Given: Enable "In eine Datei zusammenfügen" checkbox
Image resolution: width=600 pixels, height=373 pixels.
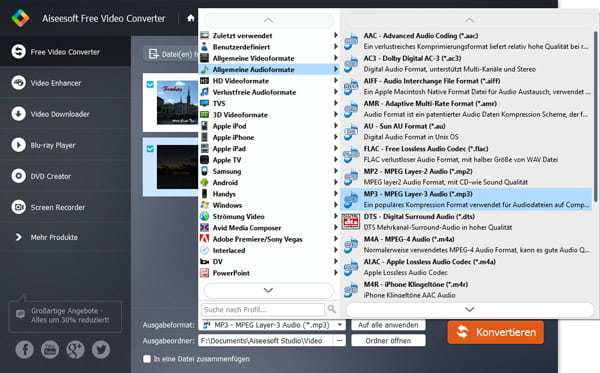Looking at the screenshot, I should 147,359.
